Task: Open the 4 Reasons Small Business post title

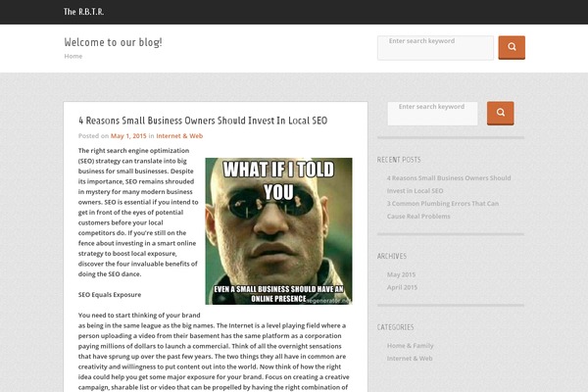Action: pos(203,121)
